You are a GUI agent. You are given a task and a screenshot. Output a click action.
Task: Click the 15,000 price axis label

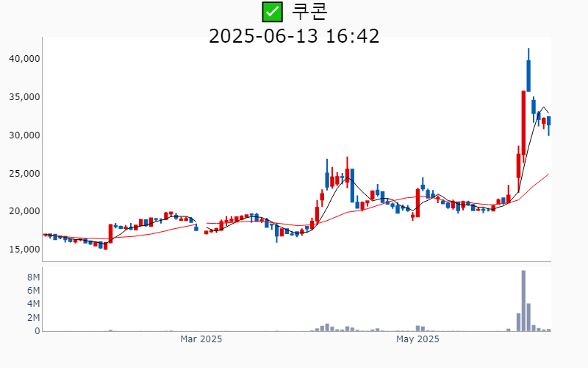tap(24, 250)
